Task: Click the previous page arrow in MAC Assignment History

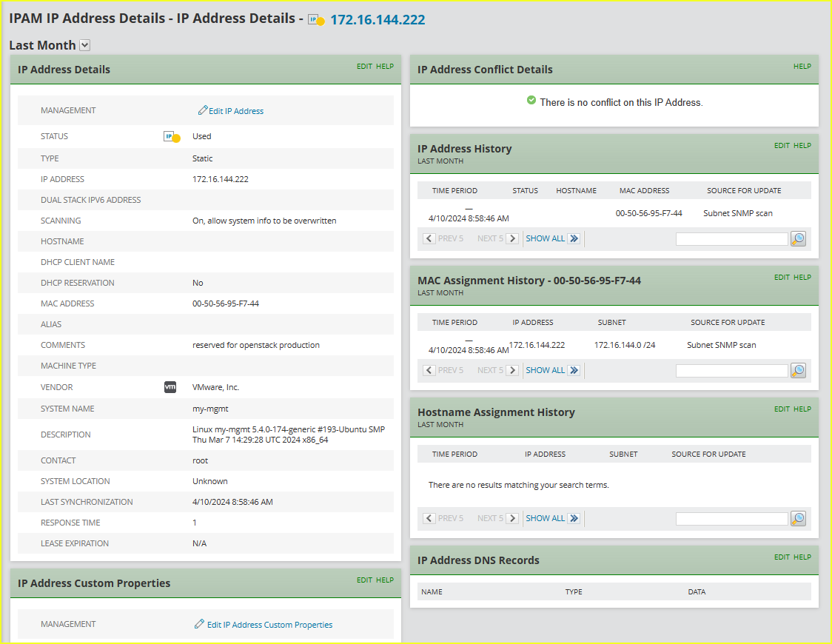Action: [x=429, y=370]
